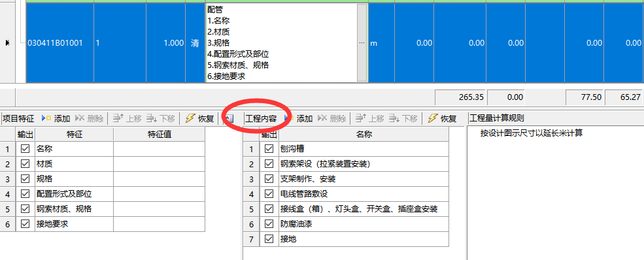Uncheck the 支架制作、安装 checkbox
This screenshot has height=260, width=644.
click(x=269, y=179)
